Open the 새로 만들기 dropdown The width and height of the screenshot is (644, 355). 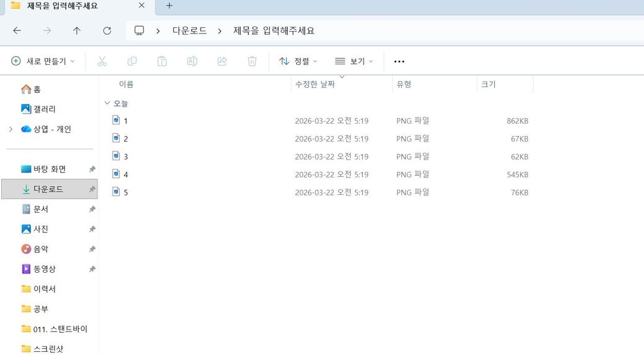click(43, 61)
